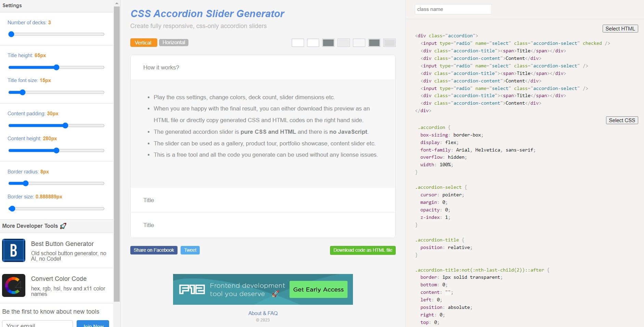Image resolution: width=644 pixels, height=327 pixels.
Task: Open the About & FAQ link
Action: click(x=263, y=313)
